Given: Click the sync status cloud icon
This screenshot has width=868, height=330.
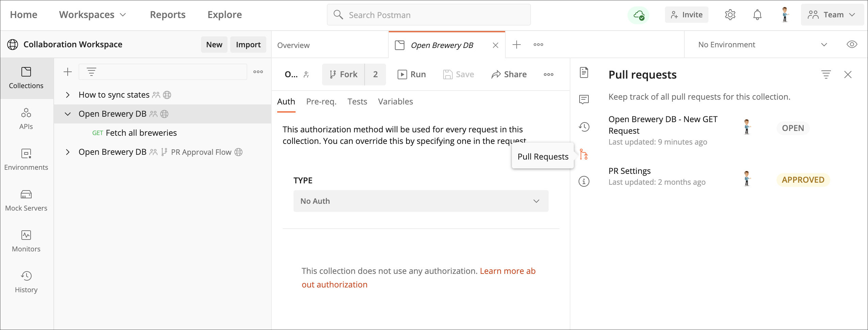Looking at the screenshot, I should coord(638,15).
